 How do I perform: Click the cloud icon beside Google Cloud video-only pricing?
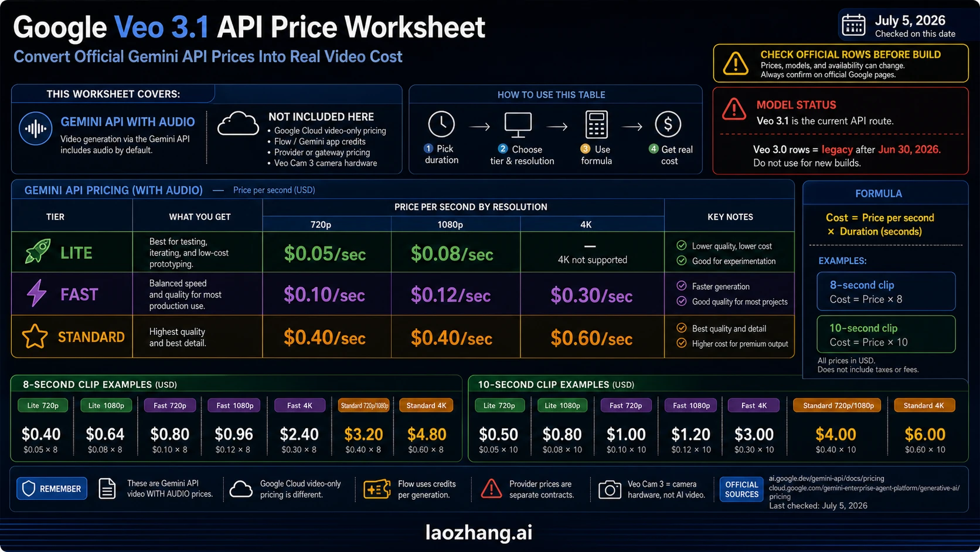click(241, 489)
